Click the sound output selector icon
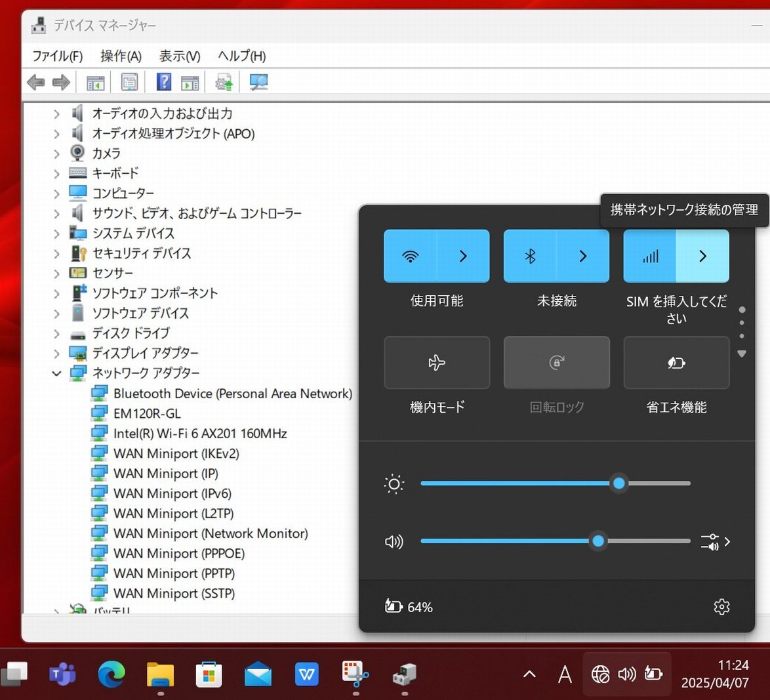This screenshot has width=770, height=700. pyautogui.click(x=715, y=542)
